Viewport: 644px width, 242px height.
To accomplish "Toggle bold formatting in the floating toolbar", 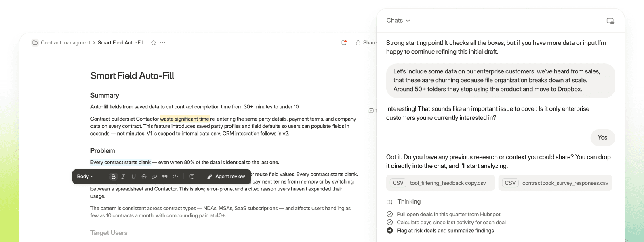I will point(114,177).
